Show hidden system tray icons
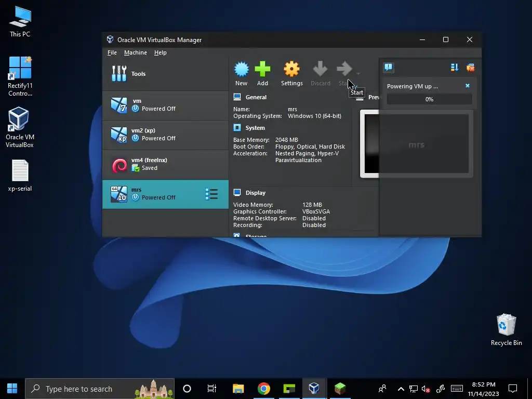 (401, 389)
